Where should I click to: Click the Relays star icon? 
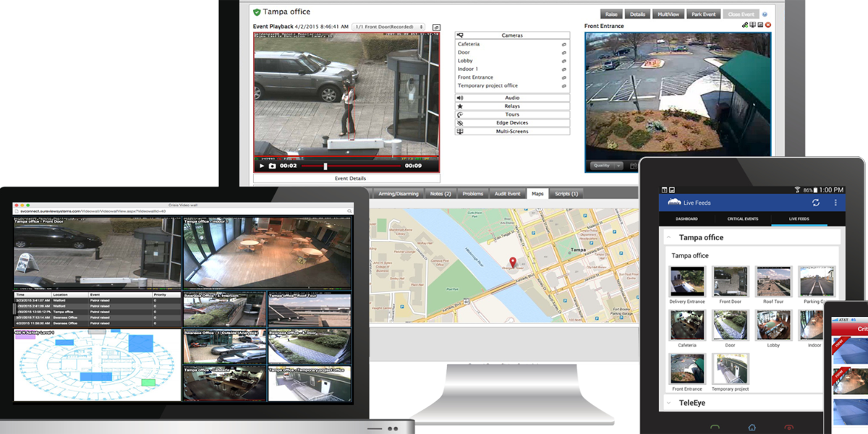460,106
